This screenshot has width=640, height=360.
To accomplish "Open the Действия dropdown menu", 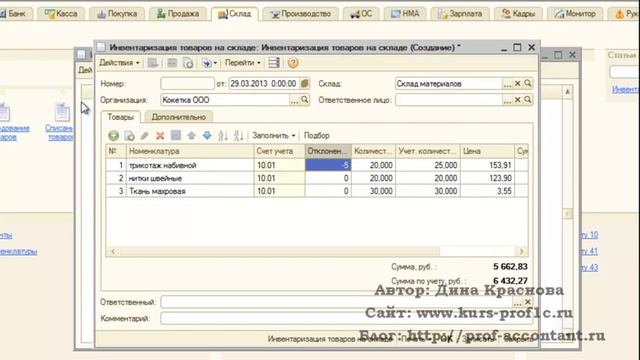I will click(119, 63).
